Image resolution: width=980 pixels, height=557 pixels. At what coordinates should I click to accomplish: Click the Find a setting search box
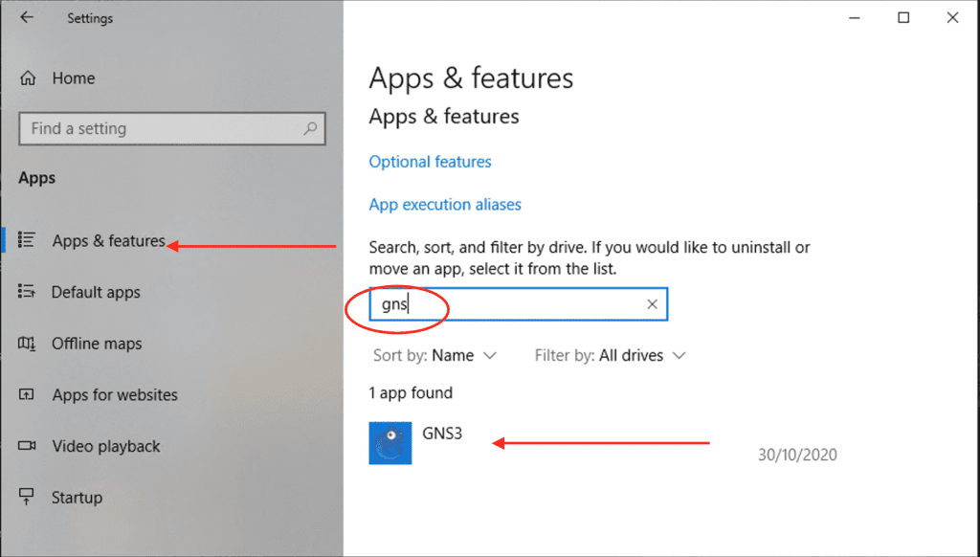click(x=172, y=128)
